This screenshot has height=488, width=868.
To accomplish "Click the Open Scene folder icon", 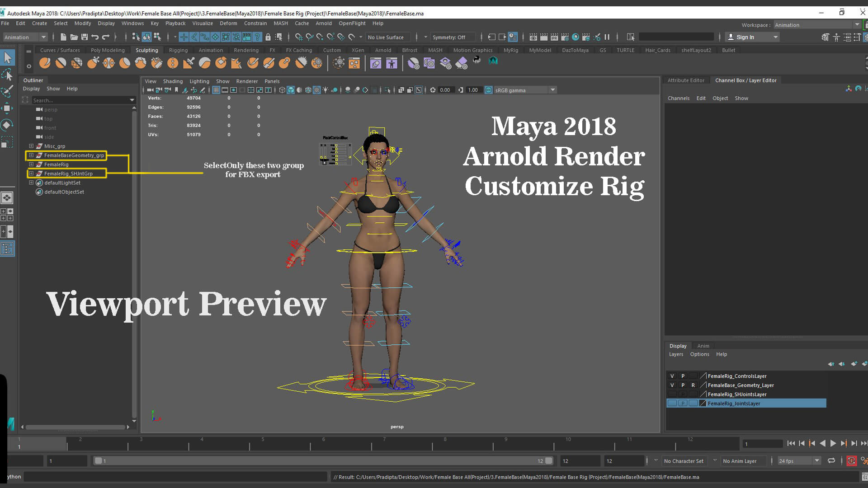I will tap(74, 37).
